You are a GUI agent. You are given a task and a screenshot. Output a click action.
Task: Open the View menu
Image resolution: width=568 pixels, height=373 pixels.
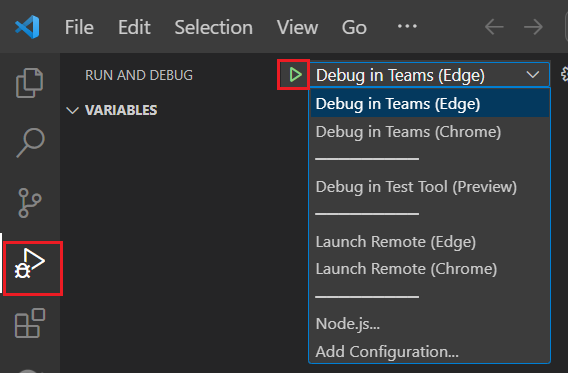(x=297, y=27)
